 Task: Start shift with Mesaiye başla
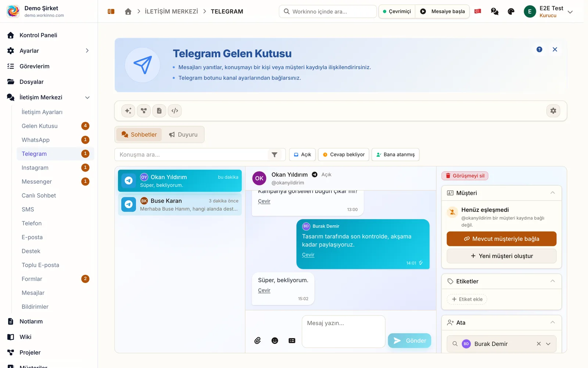point(442,11)
